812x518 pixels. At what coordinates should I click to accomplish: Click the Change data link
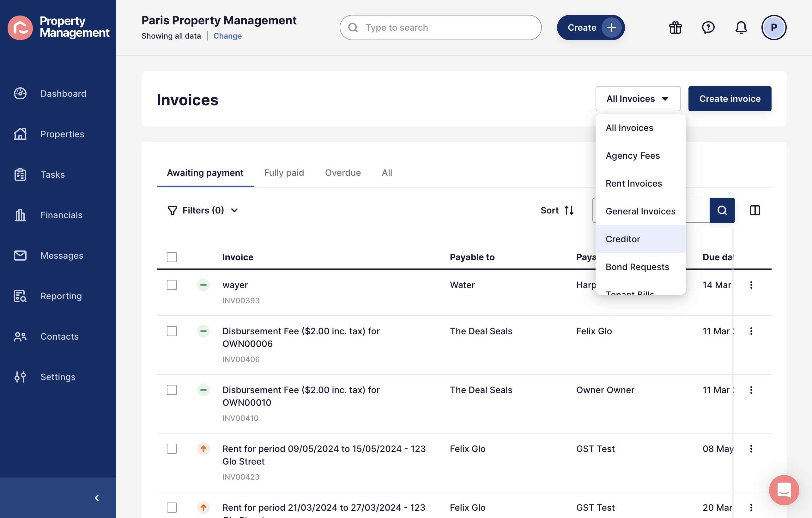click(227, 36)
